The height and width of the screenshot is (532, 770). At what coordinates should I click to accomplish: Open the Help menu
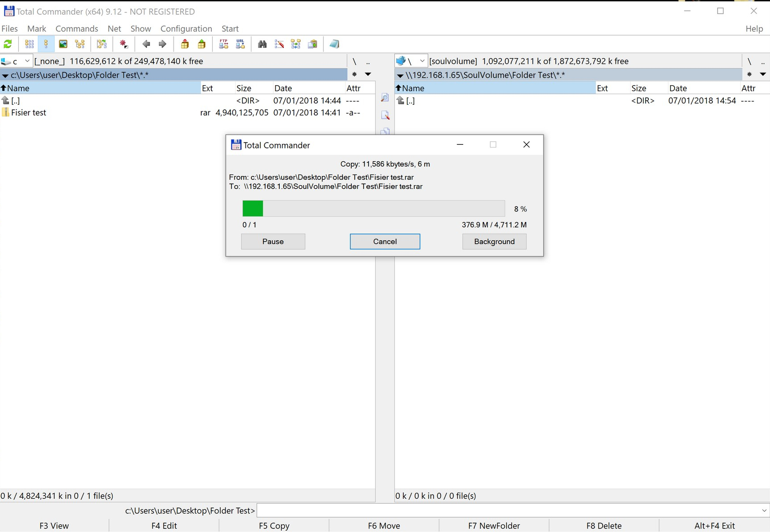(x=754, y=28)
